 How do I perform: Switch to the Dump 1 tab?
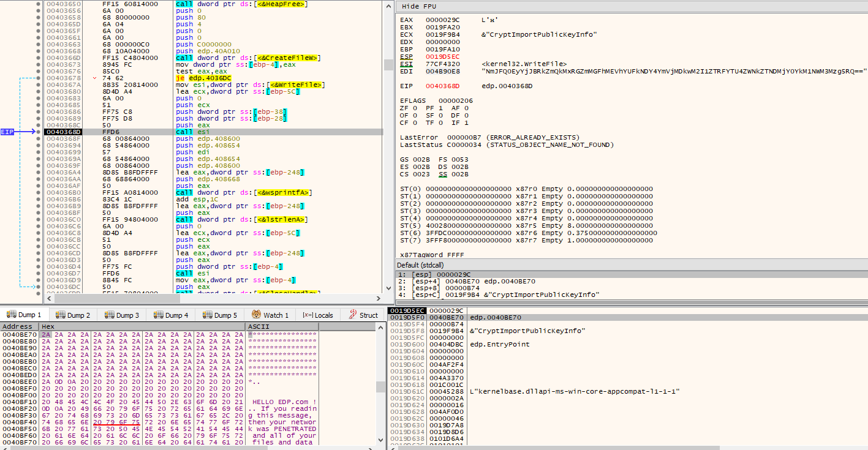tap(24, 315)
